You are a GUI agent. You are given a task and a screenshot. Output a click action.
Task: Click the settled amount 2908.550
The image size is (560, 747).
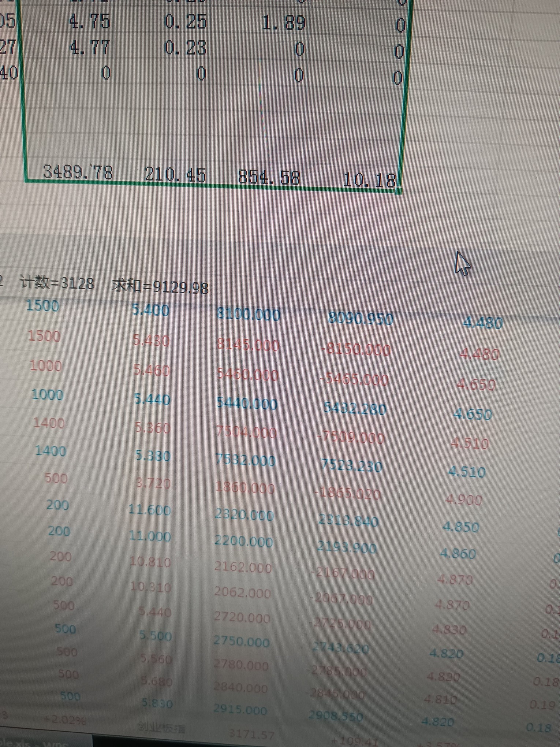pyautogui.click(x=336, y=716)
